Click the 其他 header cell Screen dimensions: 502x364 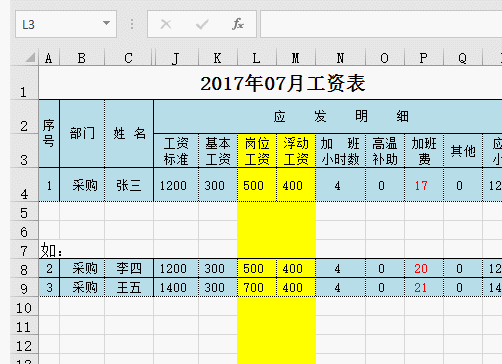[x=463, y=151]
